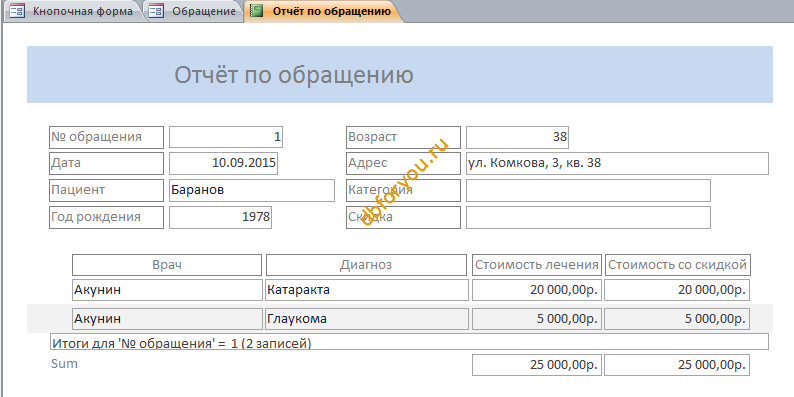
Task: Click the Итоги для '№ обращения' summary line
Action: 409,342
